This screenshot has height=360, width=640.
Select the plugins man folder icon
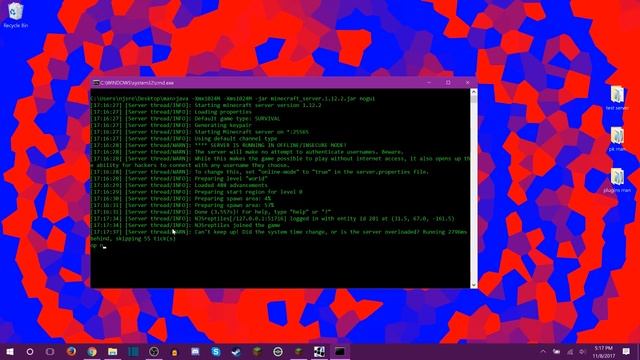tap(617, 180)
